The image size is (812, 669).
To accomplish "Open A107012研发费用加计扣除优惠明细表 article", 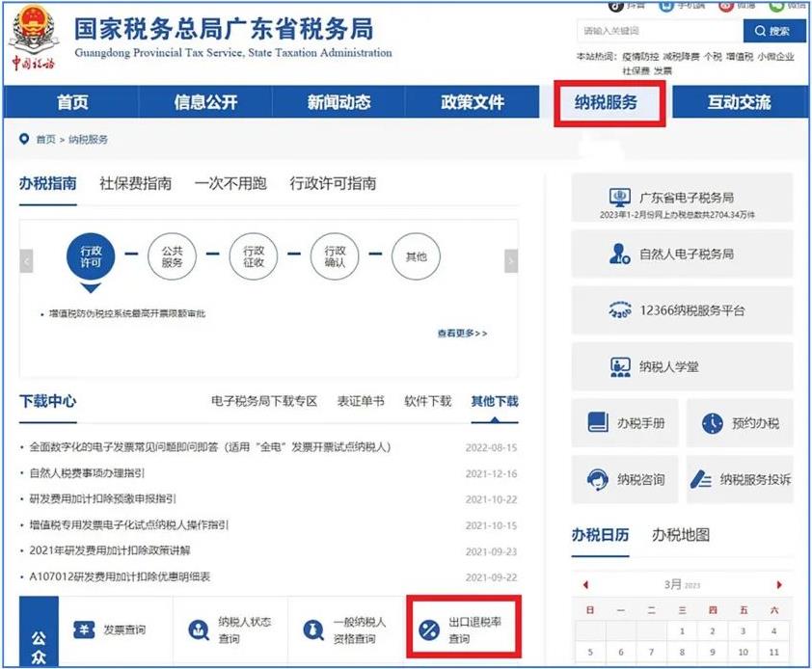I will (120, 576).
